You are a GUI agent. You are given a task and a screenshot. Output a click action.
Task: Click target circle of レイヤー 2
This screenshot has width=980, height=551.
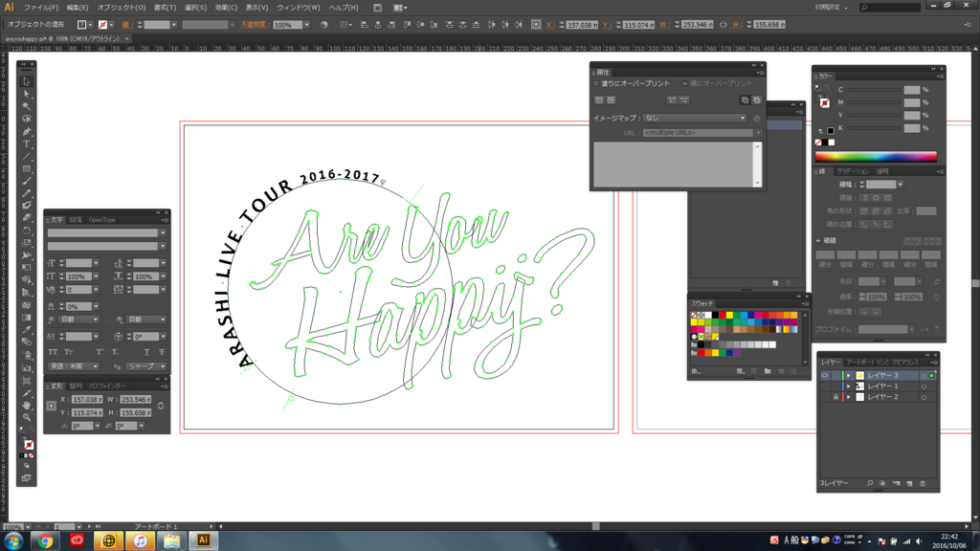click(924, 397)
